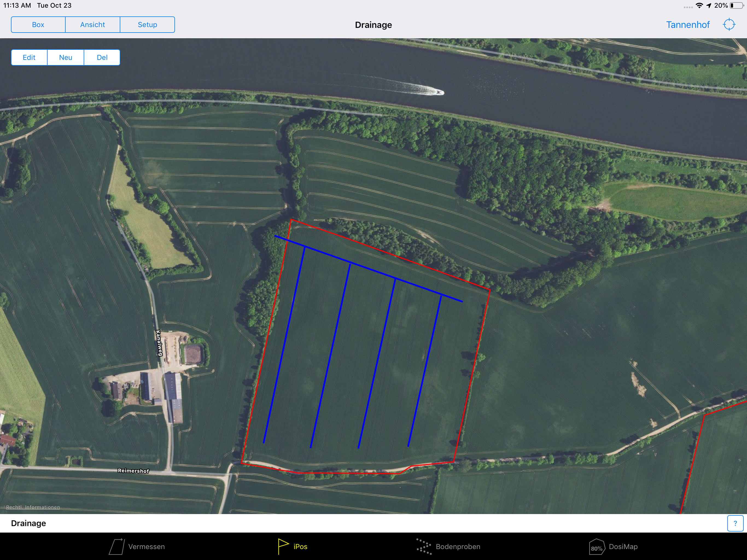Open the Setup menu
This screenshot has width=747, height=560.
(x=147, y=25)
